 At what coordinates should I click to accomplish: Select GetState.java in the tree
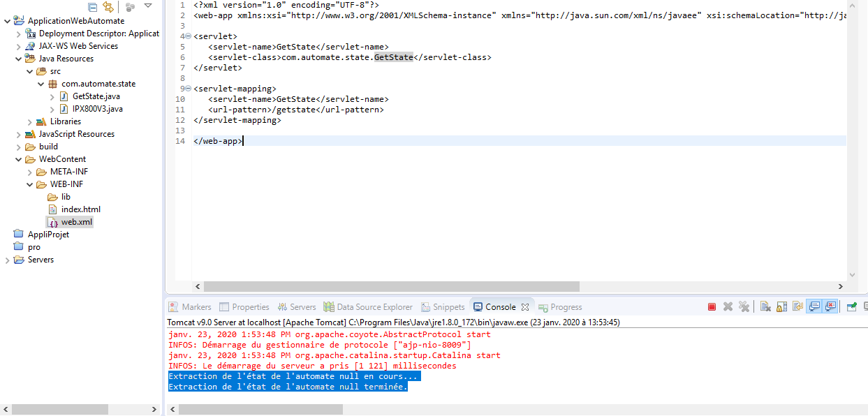click(x=96, y=96)
